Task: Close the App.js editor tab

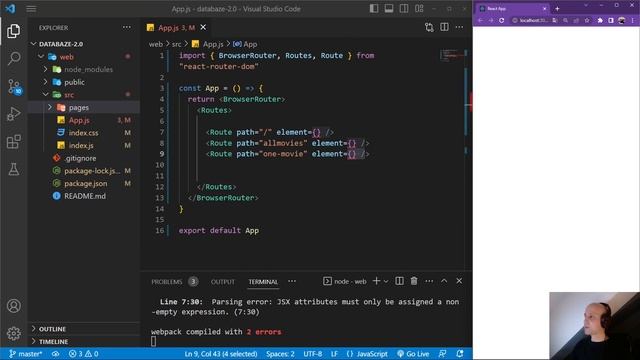Action: [x=203, y=27]
